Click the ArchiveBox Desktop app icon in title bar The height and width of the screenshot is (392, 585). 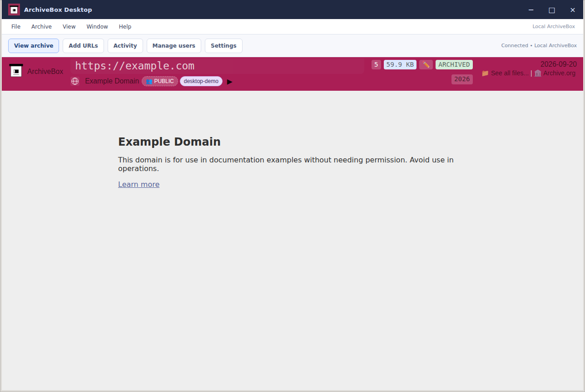click(14, 10)
